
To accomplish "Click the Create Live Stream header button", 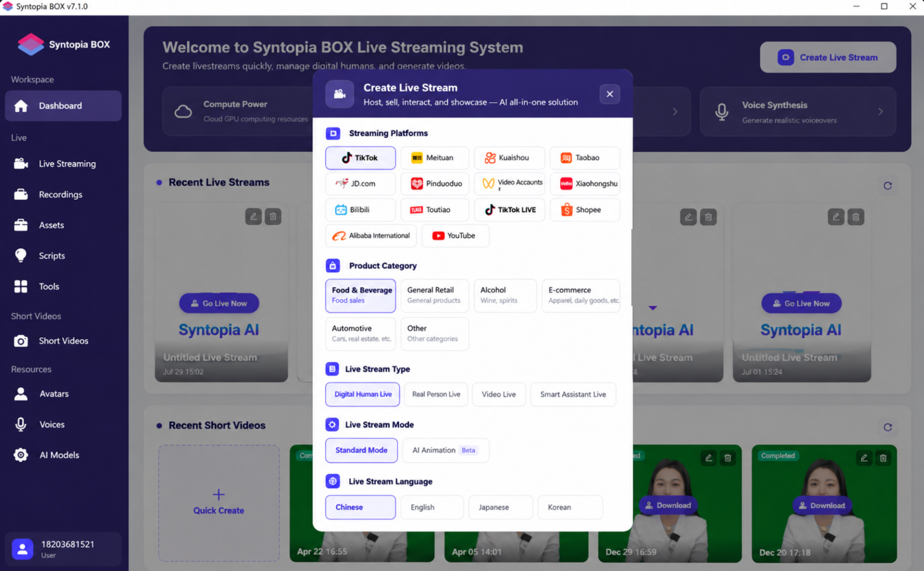I will coord(828,57).
